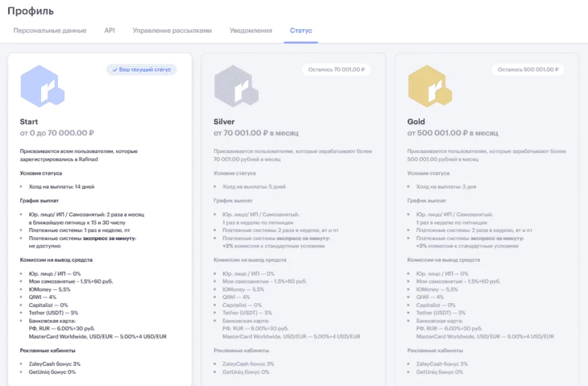Click 'QIWI — 4%' in Start card
588x386 pixels.
click(43, 297)
